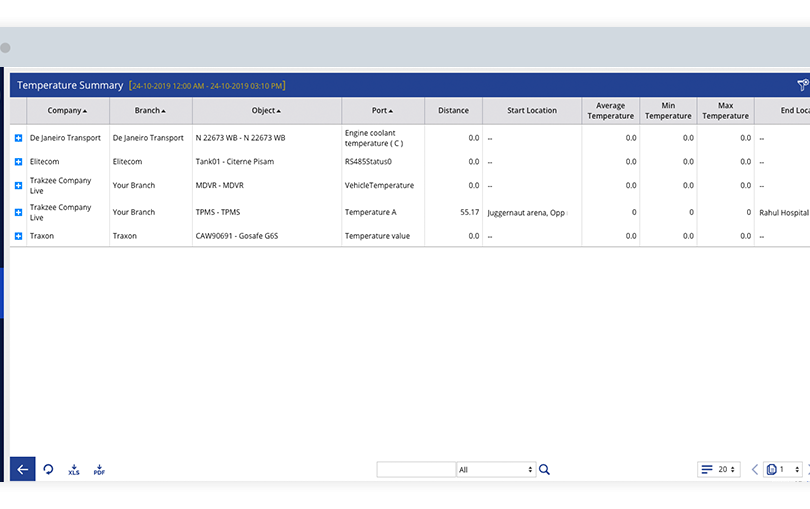Refresh the Temperature Summary report

pos(48,469)
